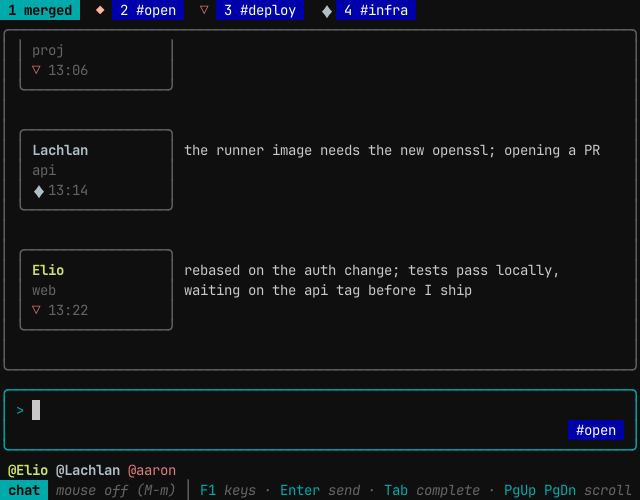Open the '4 #infra' channel tab
Image resolution: width=640 pixels, height=500 pixels.
tap(376, 10)
